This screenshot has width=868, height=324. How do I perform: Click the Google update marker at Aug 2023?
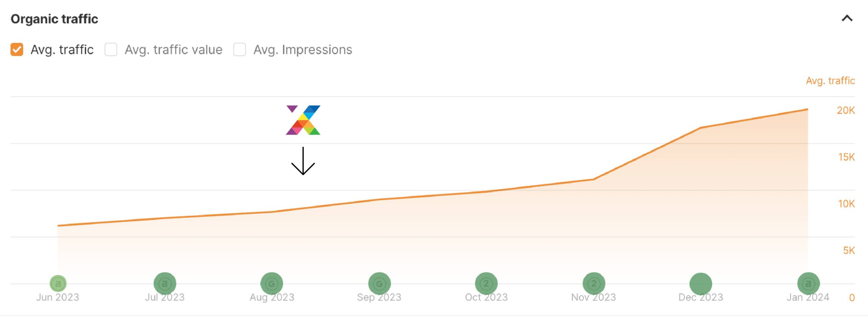click(x=272, y=283)
